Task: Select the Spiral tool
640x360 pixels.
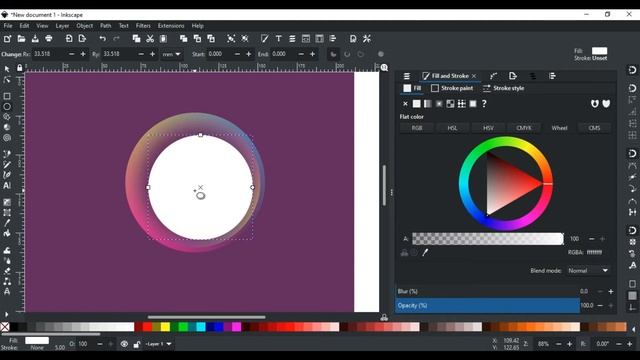Action: click(x=7, y=138)
